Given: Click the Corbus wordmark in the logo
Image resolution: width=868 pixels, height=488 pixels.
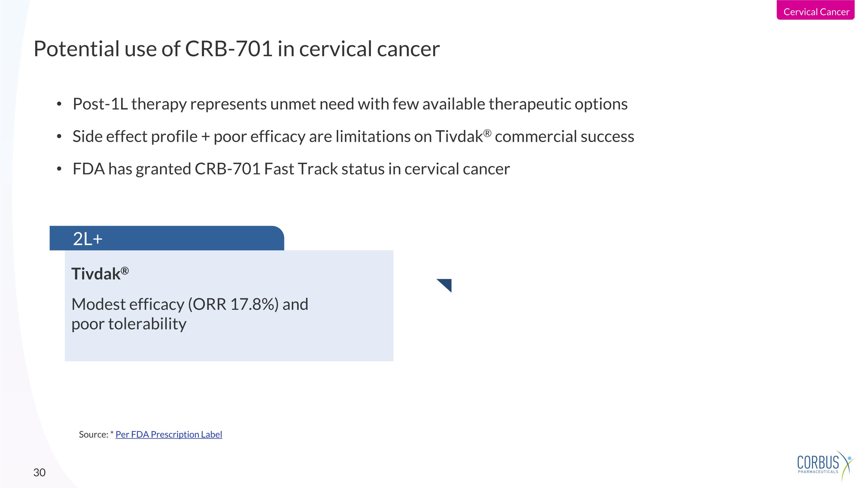Looking at the screenshot, I should tap(818, 463).
